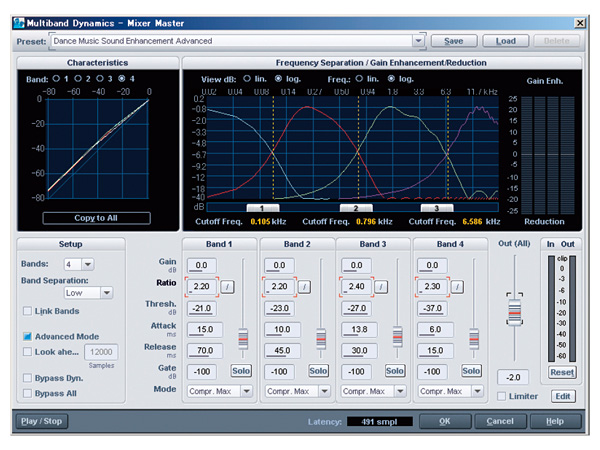Click Band 2 ratio curve button
The height and width of the screenshot is (450, 600).
[x=304, y=287]
